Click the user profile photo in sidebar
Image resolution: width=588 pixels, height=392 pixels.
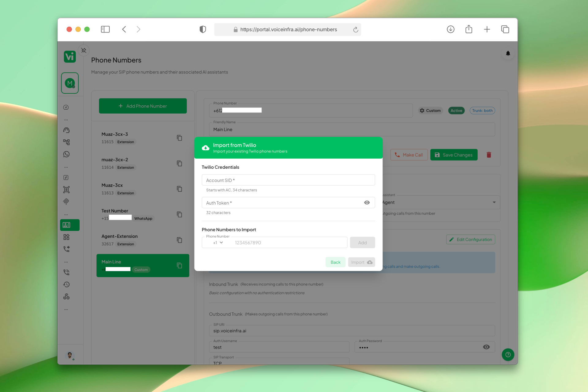[70, 355]
